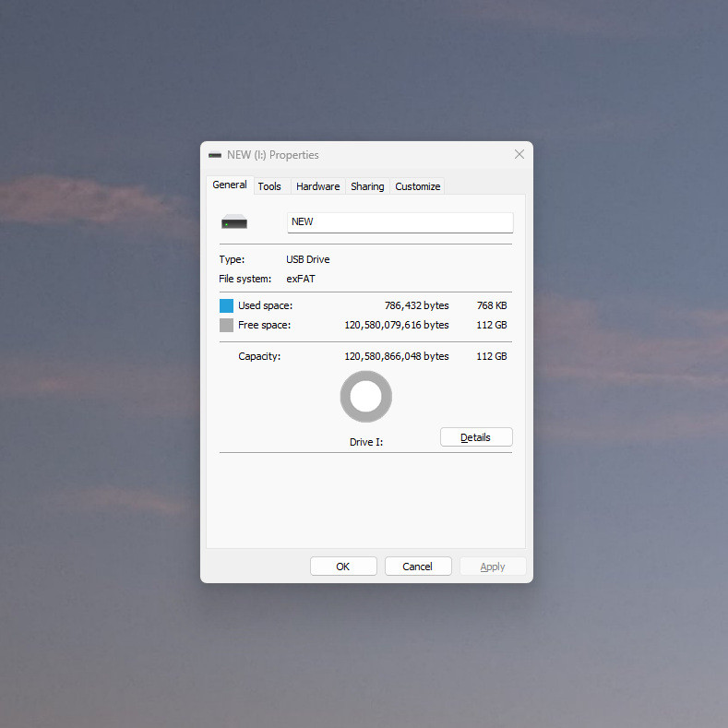
Task: Click the capacity value 120,580,866,048 bytes
Action: [397, 356]
